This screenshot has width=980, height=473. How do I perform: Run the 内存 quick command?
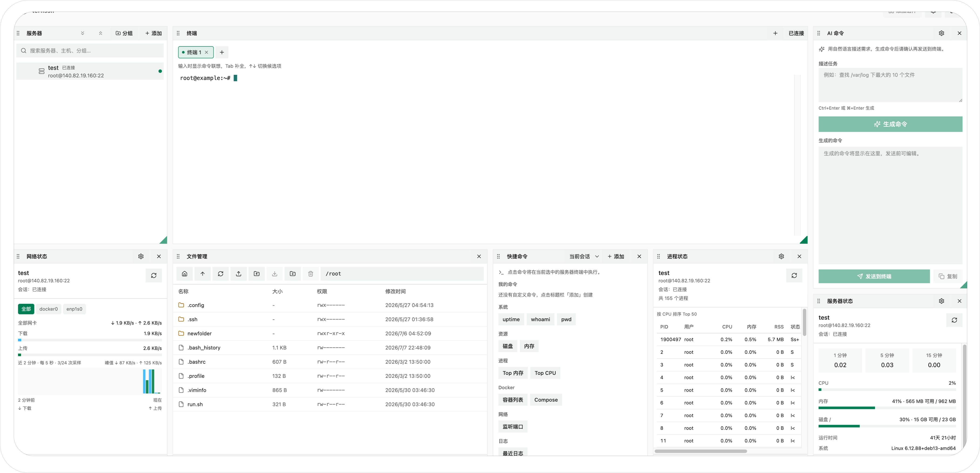[529, 346]
